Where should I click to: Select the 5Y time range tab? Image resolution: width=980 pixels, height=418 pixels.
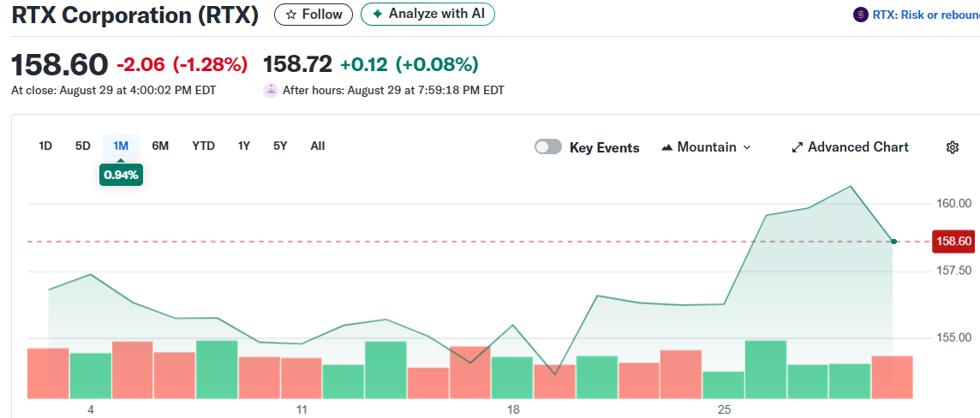tap(280, 146)
